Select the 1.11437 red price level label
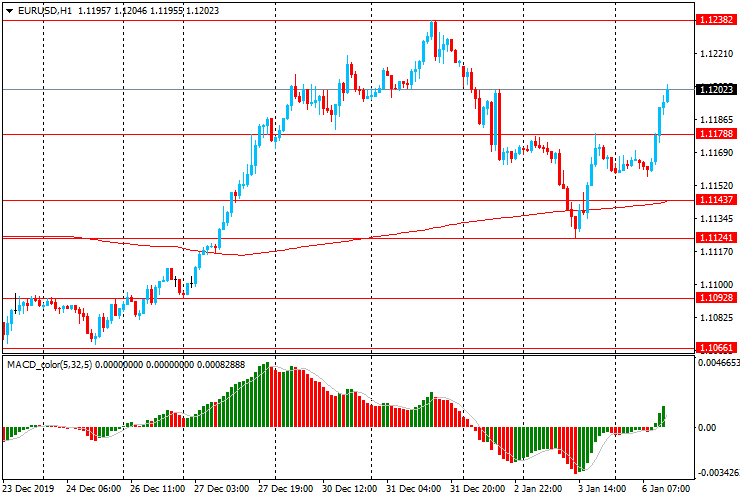Screen dimensions: 740x500 pos(716,199)
